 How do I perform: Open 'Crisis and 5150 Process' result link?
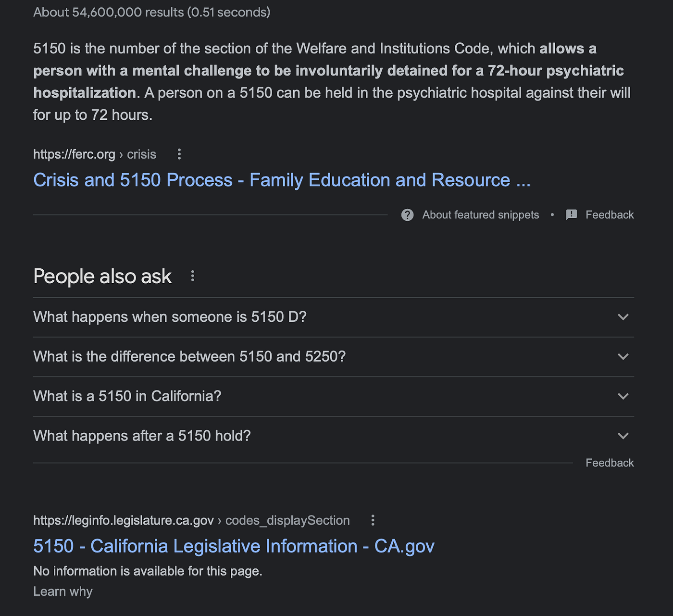point(282,180)
